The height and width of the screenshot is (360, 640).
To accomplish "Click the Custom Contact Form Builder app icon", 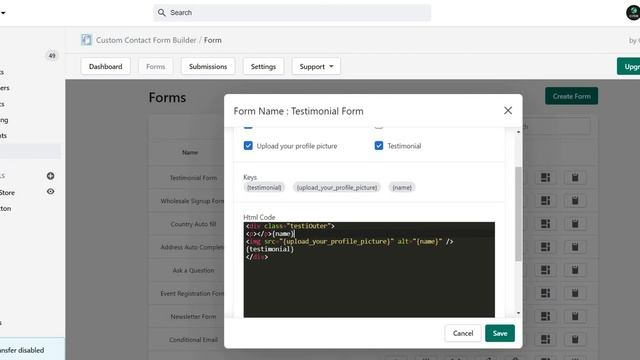I will (87, 40).
